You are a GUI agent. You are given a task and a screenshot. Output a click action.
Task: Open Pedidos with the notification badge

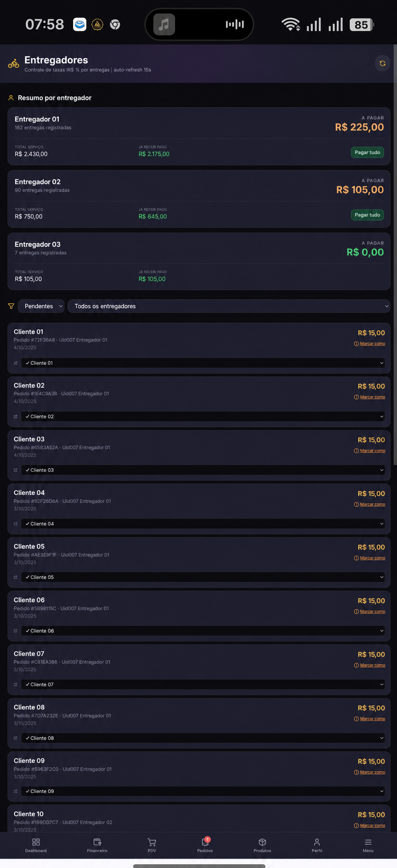[x=205, y=841]
